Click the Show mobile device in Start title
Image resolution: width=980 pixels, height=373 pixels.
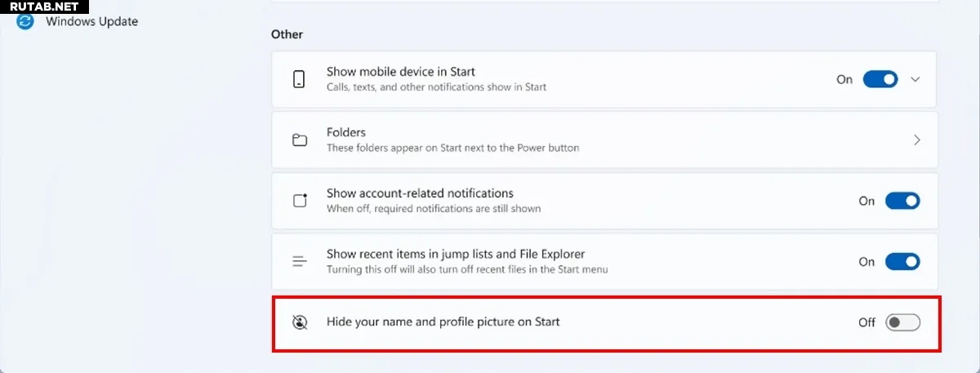coord(401,72)
